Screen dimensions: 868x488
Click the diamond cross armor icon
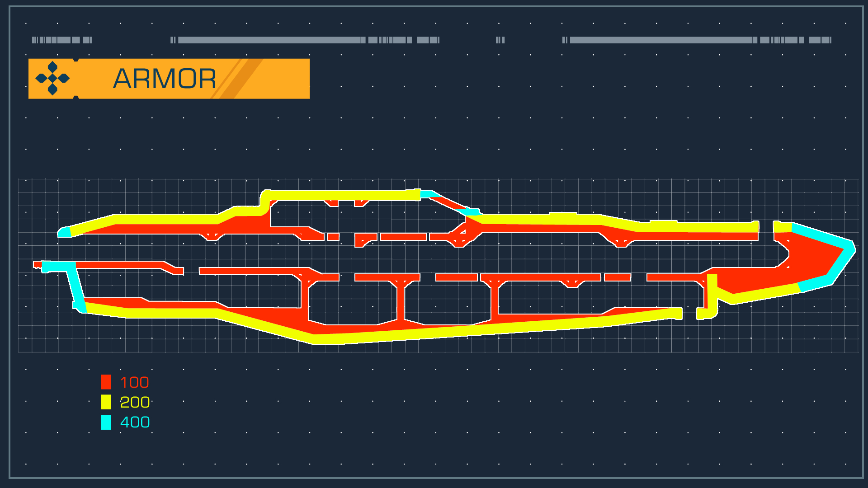[x=52, y=79]
